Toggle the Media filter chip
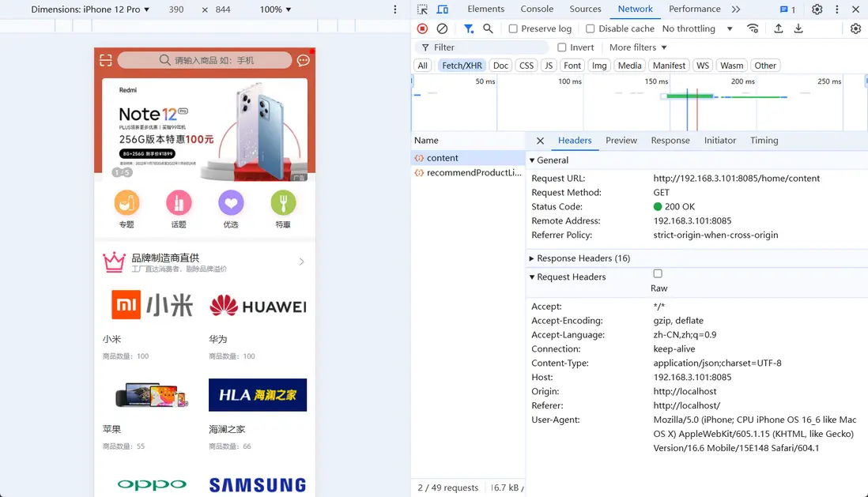 [629, 66]
